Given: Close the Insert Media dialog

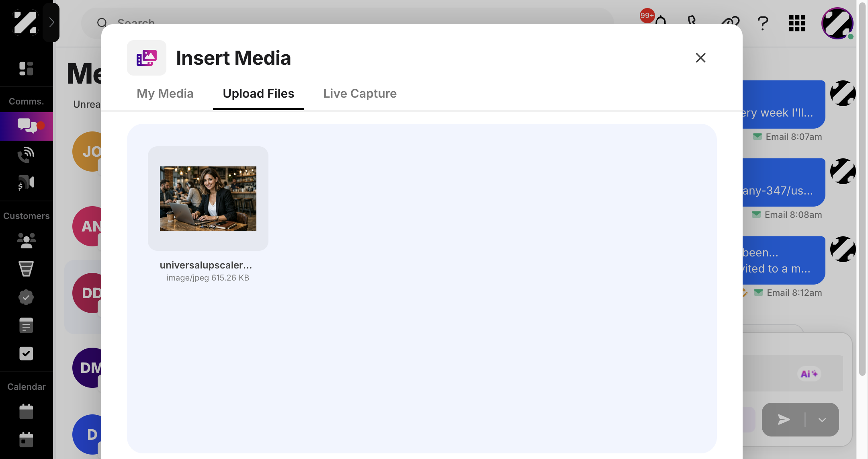Looking at the screenshot, I should 700,58.
